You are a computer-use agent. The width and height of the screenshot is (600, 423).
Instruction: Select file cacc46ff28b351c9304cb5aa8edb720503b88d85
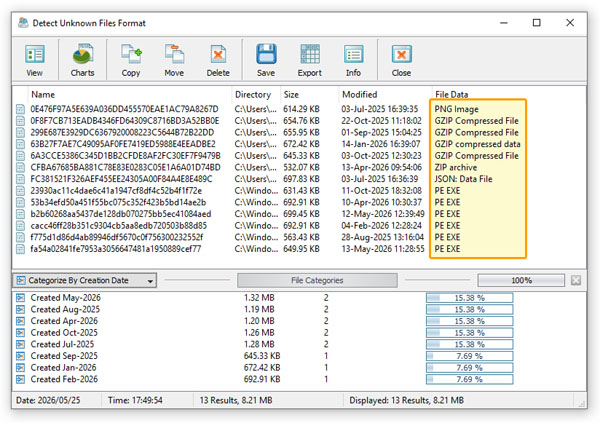(119, 226)
